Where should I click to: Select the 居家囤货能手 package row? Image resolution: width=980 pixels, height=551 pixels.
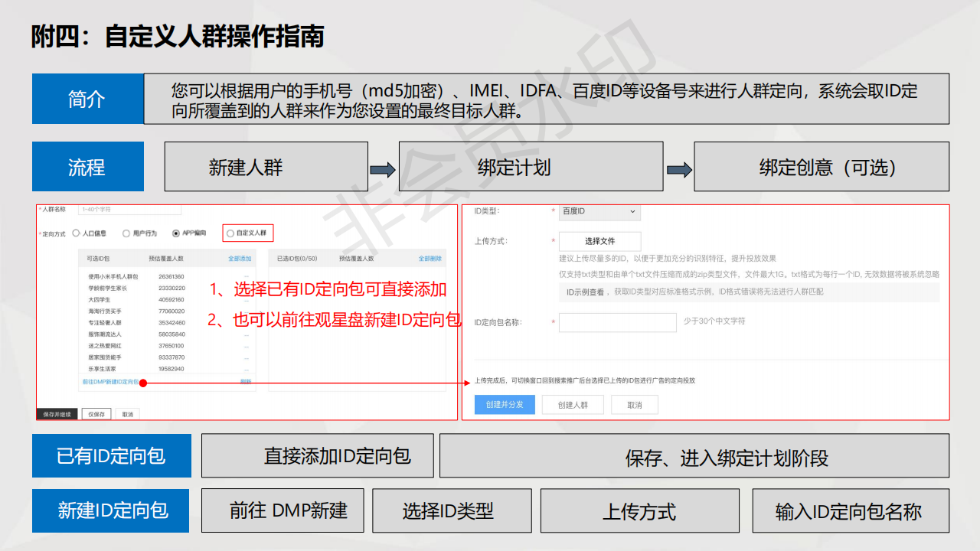[166, 357]
